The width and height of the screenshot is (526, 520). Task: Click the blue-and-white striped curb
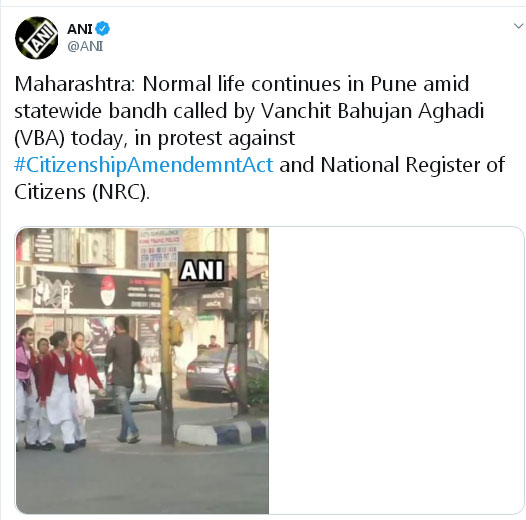[x=222, y=432]
